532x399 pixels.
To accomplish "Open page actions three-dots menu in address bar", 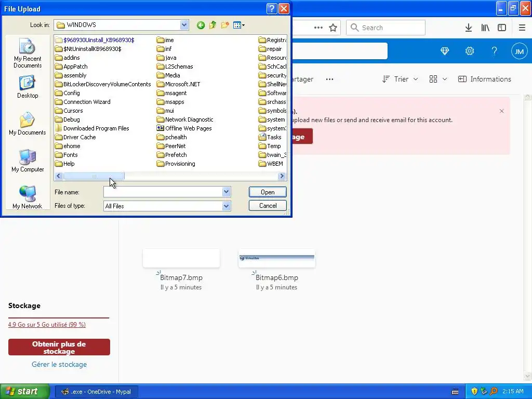I will click(x=318, y=28).
